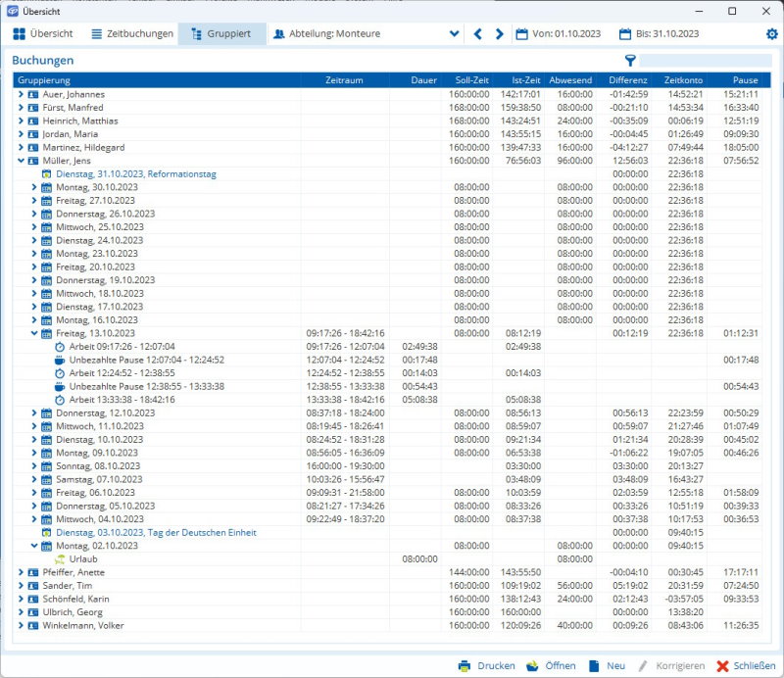Switch to the Übersicht tab
Image resolution: width=784 pixels, height=678 pixels.
pos(43,34)
